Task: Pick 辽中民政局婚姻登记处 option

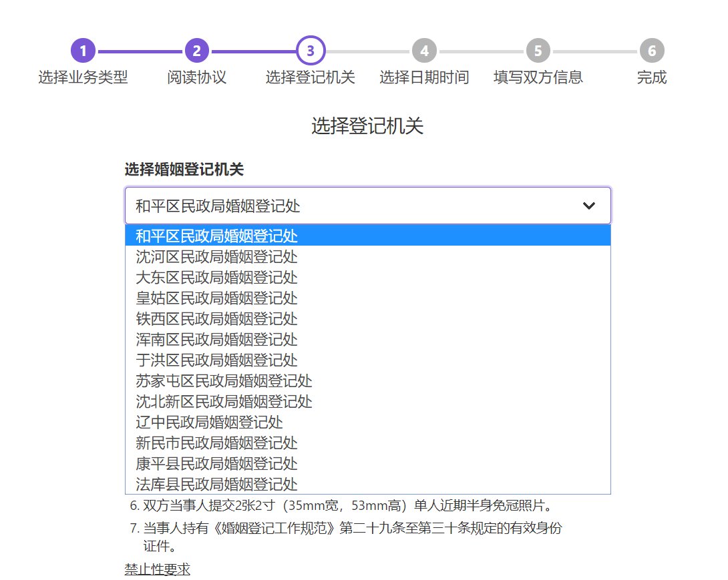Action: pos(209,422)
